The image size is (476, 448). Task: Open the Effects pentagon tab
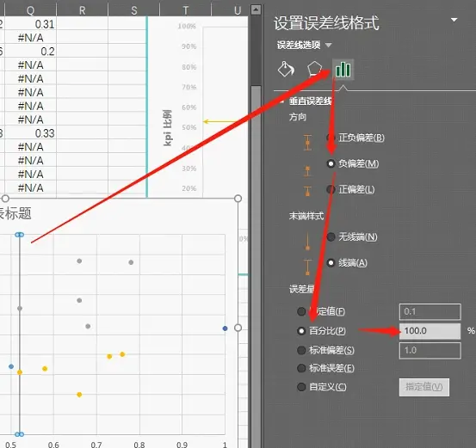click(x=314, y=70)
